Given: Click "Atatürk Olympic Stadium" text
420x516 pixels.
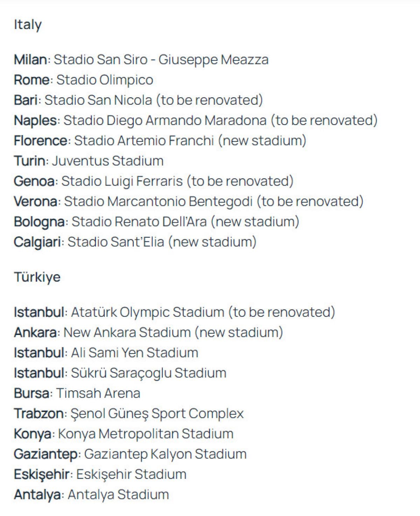Looking at the screenshot, I should click(x=147, y=312).
